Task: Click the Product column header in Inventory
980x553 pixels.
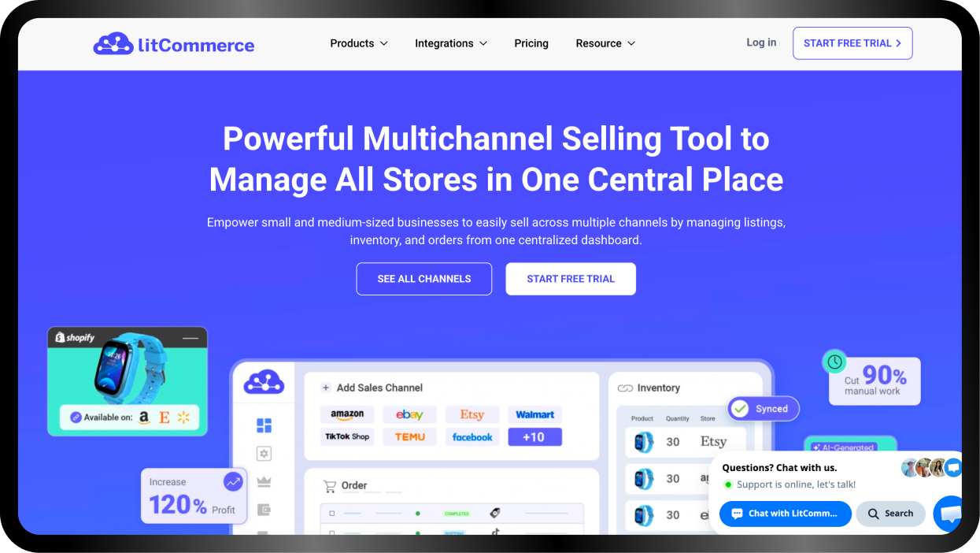Action: click(642, 419)
